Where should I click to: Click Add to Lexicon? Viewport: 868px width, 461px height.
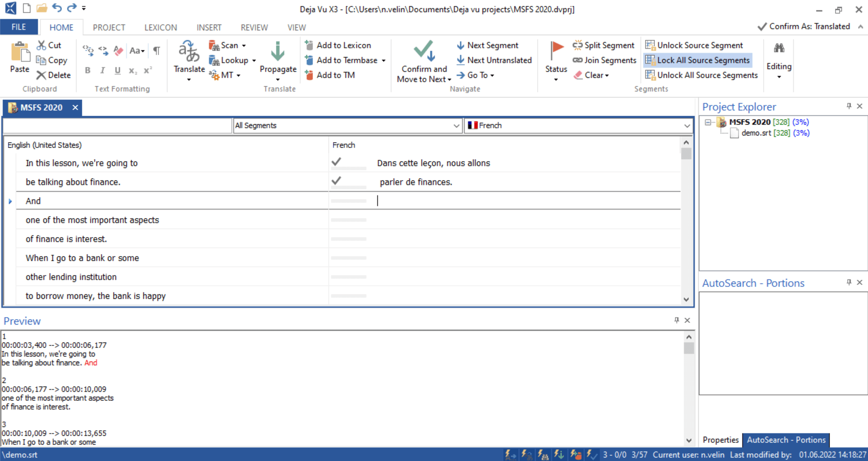(338, 45)
